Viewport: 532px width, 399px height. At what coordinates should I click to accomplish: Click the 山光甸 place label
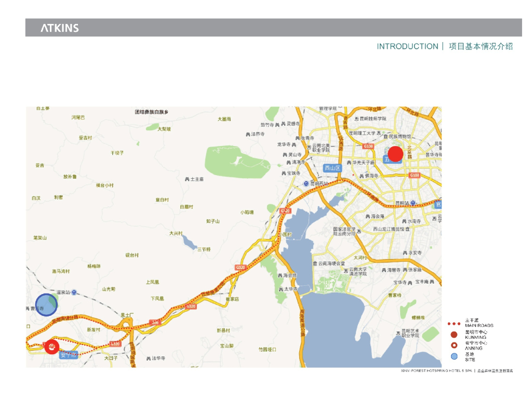click(109, 289)
